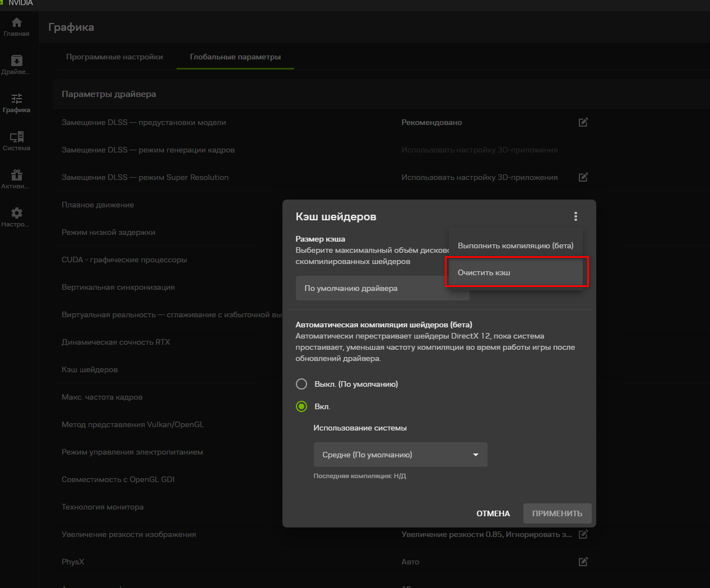Click the Настройки gear icon in sidebar
This screenshot has height=588, width=710.
click(x=17, y=216)
